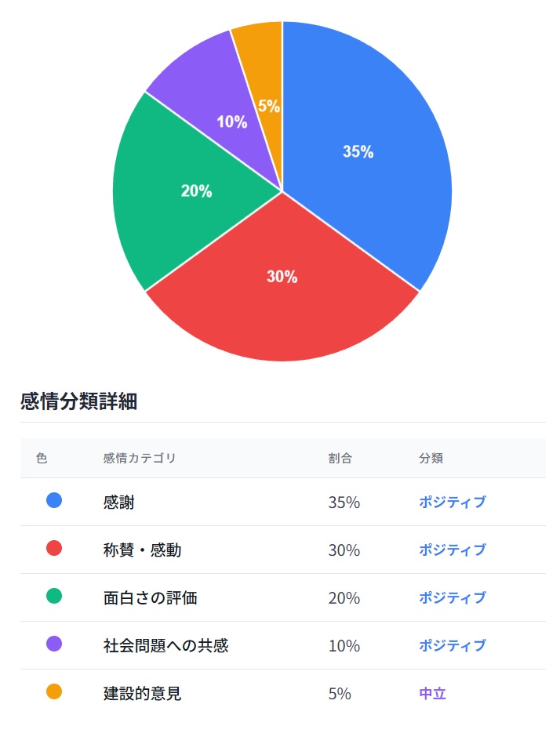Click the 分類 column header
Viewport: 560px width, 733px height.
pyautogui.click(x=431, y=458)
